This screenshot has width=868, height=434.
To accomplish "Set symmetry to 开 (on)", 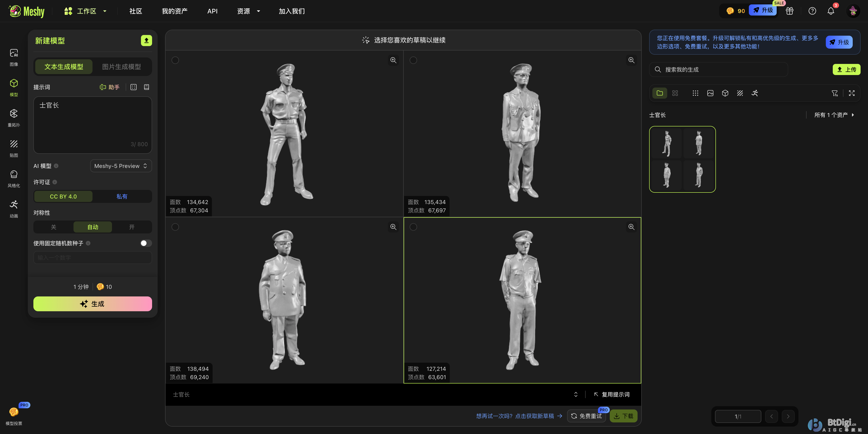I will point(132,227).
